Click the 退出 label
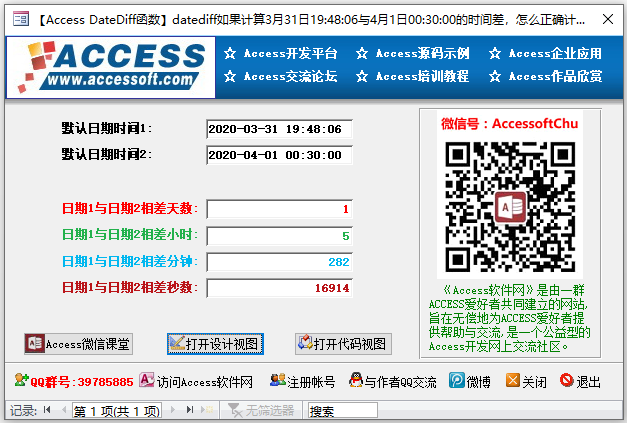Screen dimensions: 627x423 588,382
